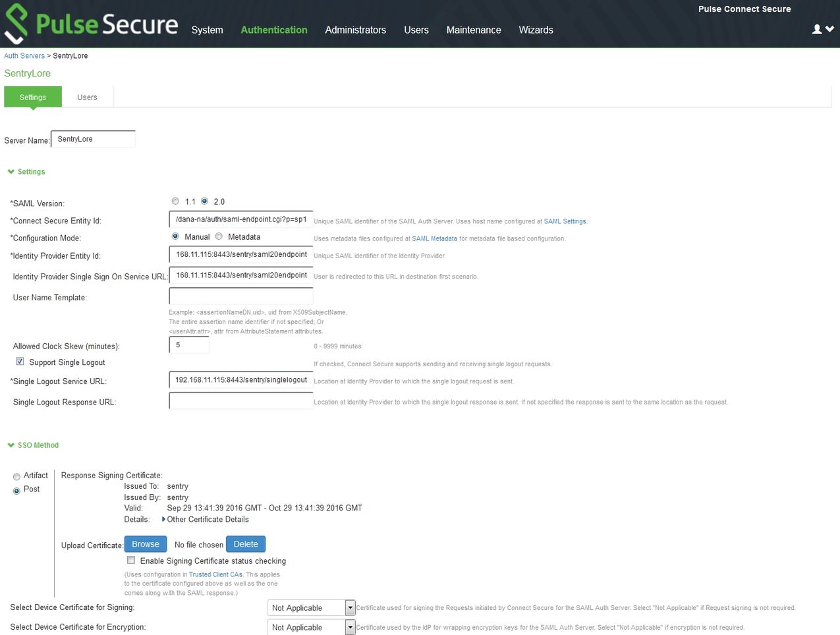Click the Browse button to upload certificate

click(x=146, y=543)
